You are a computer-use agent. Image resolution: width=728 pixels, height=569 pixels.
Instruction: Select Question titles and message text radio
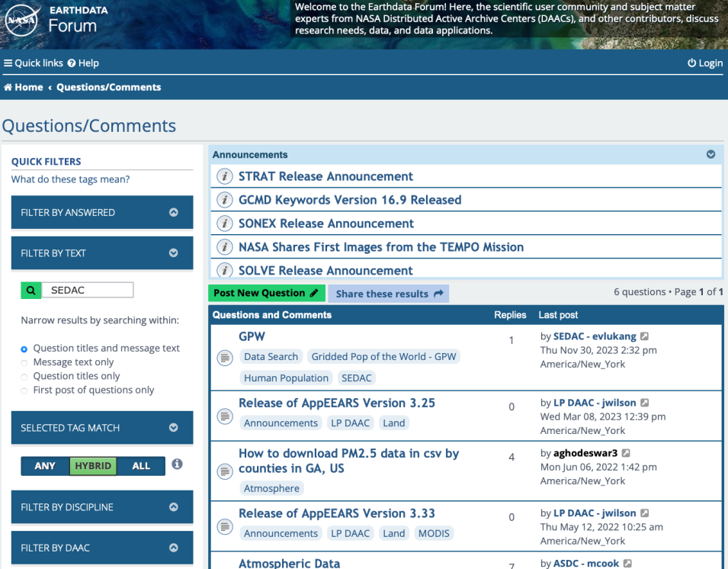[x=24, y=349]
